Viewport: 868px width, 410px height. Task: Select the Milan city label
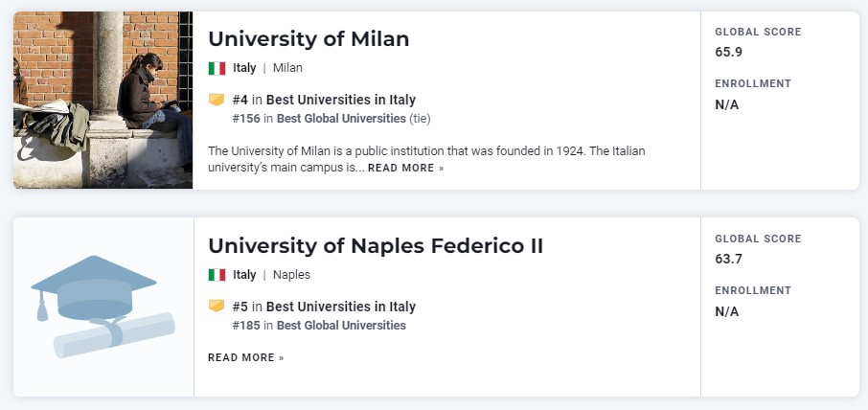click(287, 68)
